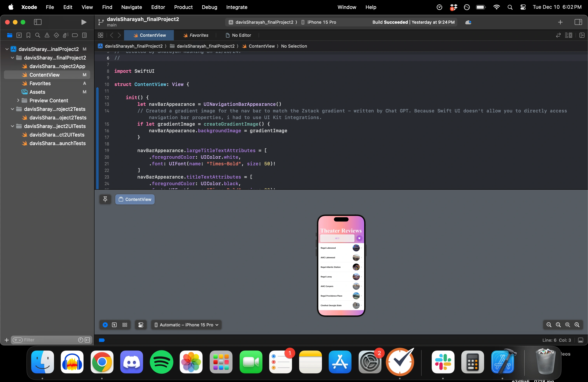Toggle the bottom debug area
This screenshot has width=588, height=382.
581,340
